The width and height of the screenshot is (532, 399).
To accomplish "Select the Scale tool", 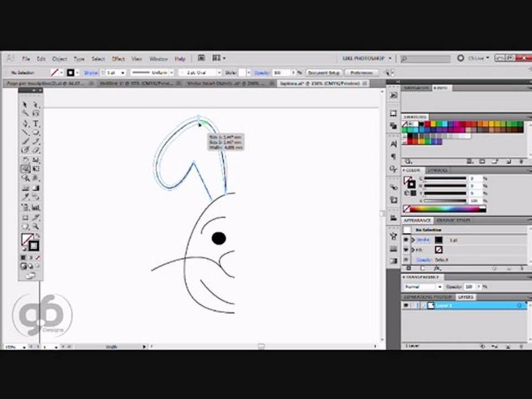I will pos(35,160).
